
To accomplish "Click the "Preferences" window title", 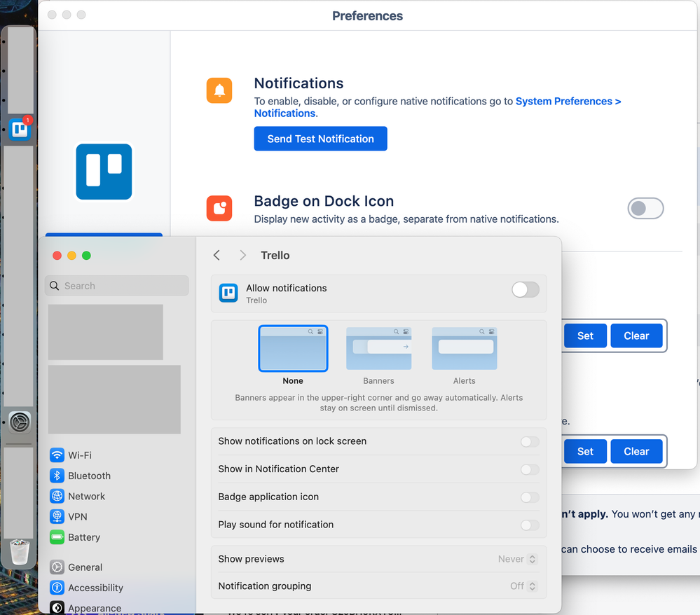I will point(367,15).
